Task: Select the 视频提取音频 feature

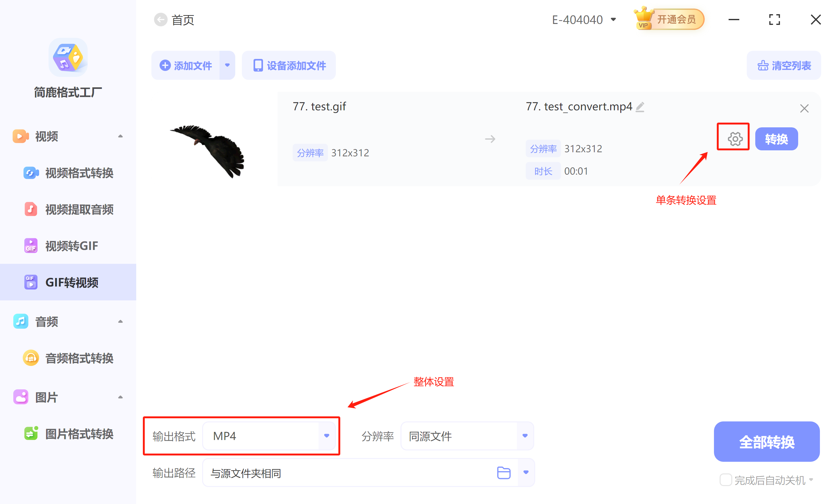Action: pos(80,209)
